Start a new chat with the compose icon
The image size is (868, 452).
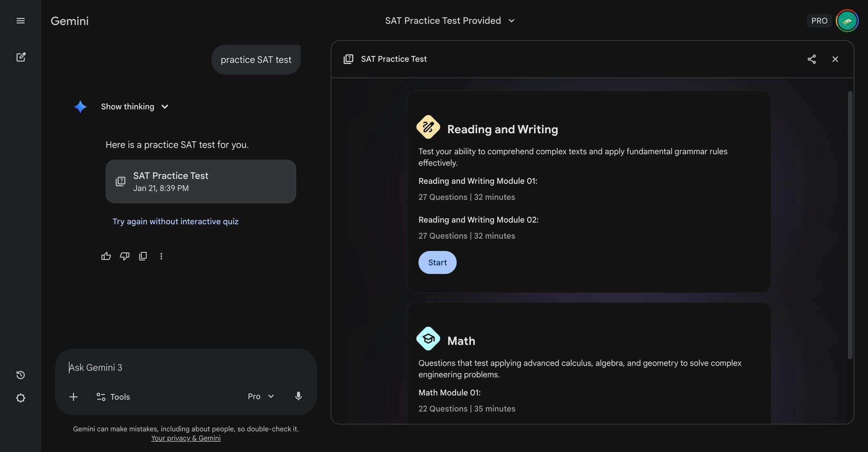pos(20,57)
